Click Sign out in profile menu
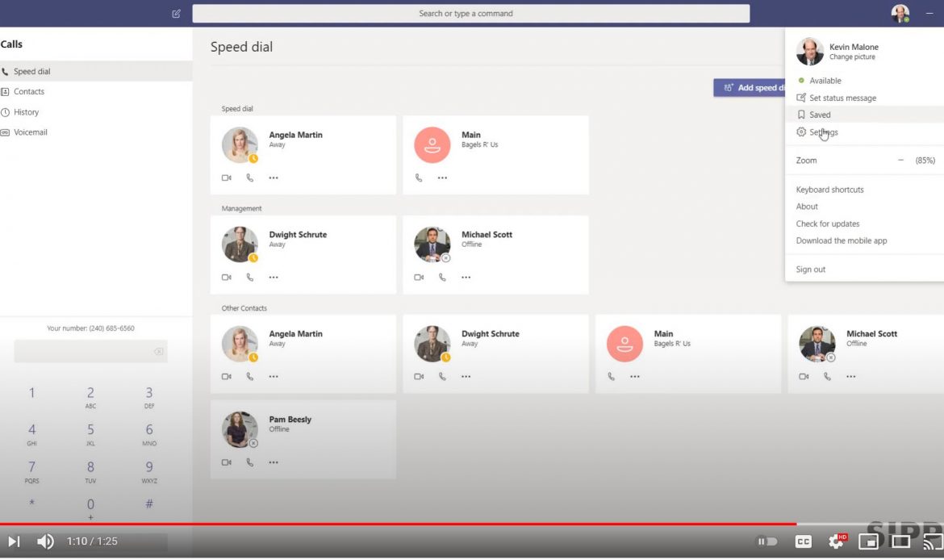The width and height of the screenshot is (944, 560). [x=810, y=270]
